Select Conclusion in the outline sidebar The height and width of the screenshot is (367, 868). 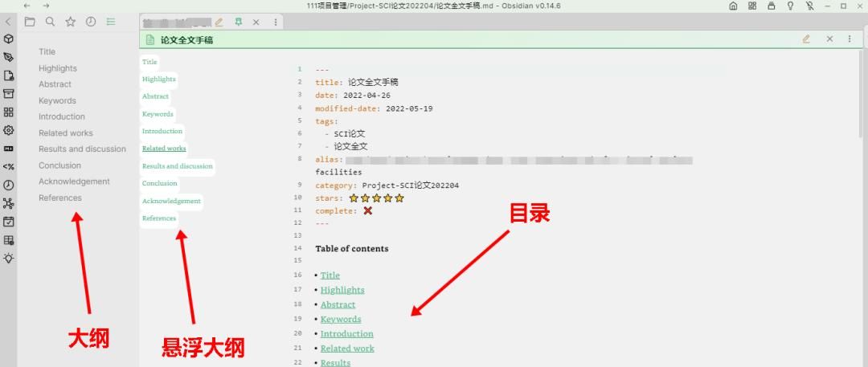pos(59,165)
